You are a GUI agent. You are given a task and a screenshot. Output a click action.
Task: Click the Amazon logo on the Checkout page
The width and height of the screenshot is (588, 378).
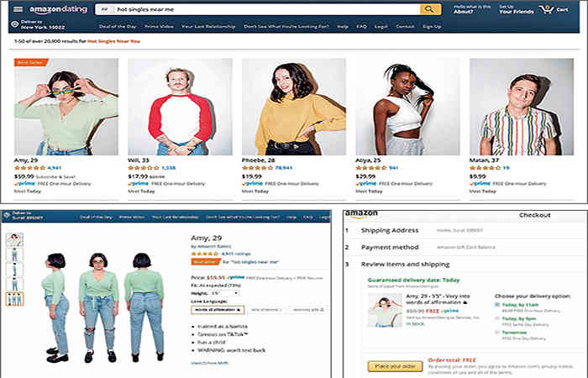pyautogui.click(x=361, y=214)
